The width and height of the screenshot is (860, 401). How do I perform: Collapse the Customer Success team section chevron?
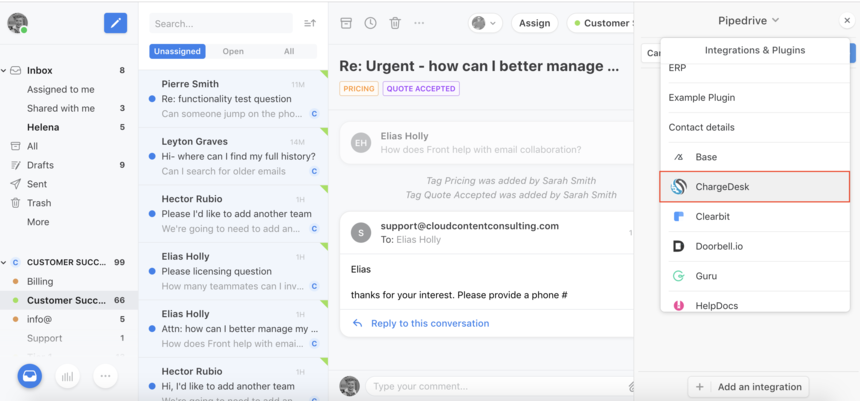pyautogui.click(x=3, y=262)
